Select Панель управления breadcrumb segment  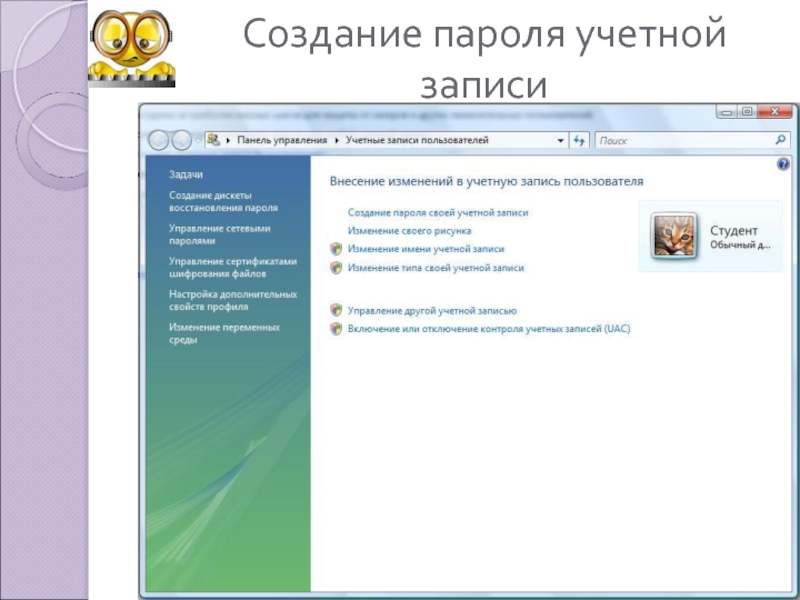[282, 140]
